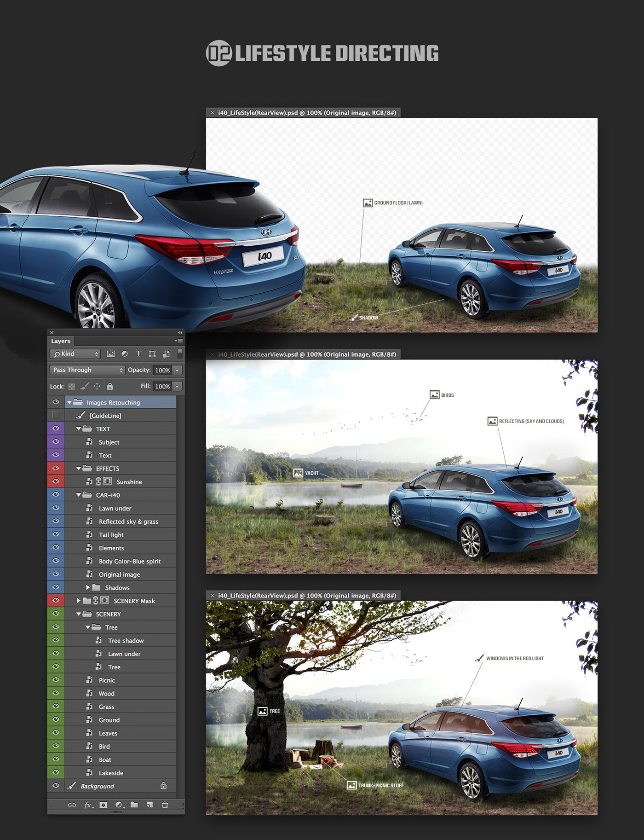This screenshot has width=644, height=840.
Task: Filter layers by smart objects icon
Action: pyautogui.click(x=166, y=354)
